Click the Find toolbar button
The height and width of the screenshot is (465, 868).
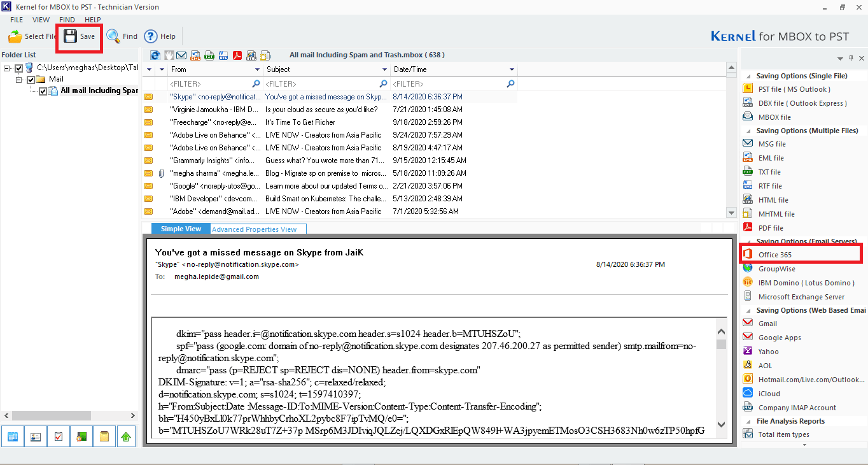122,36
